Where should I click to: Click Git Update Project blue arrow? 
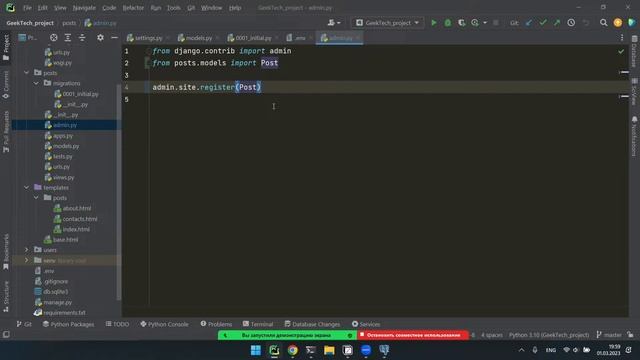pyautogui.click(x=529, y=23)
